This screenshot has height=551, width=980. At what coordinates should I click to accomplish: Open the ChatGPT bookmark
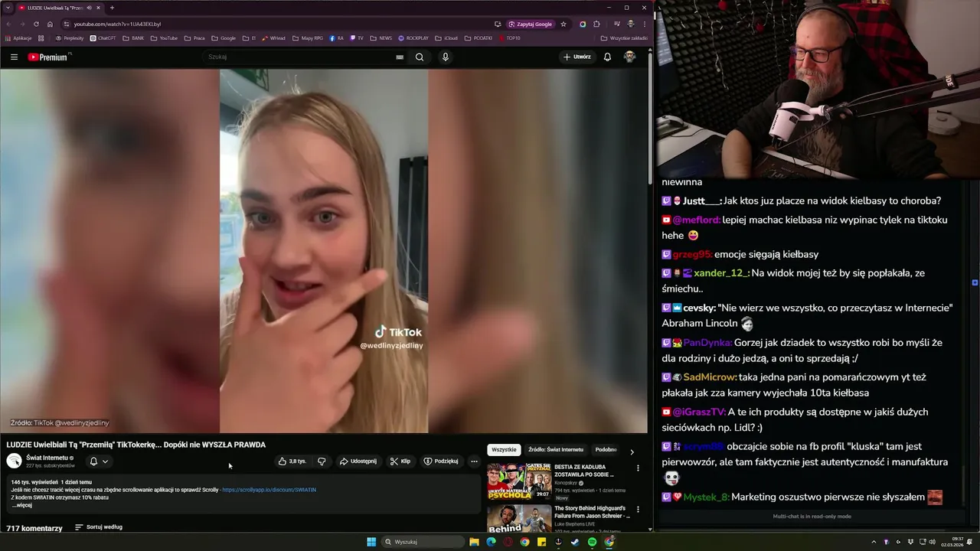[x=103, y=37]
